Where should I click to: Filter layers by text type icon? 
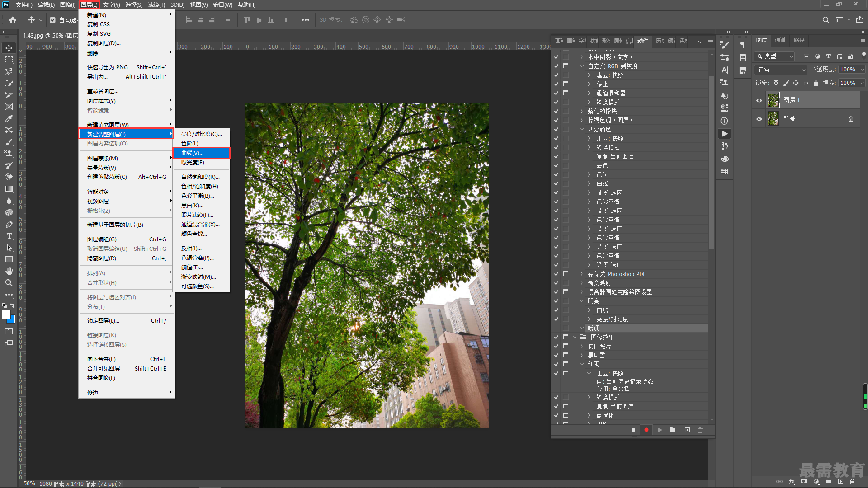[x=828, y=56]
